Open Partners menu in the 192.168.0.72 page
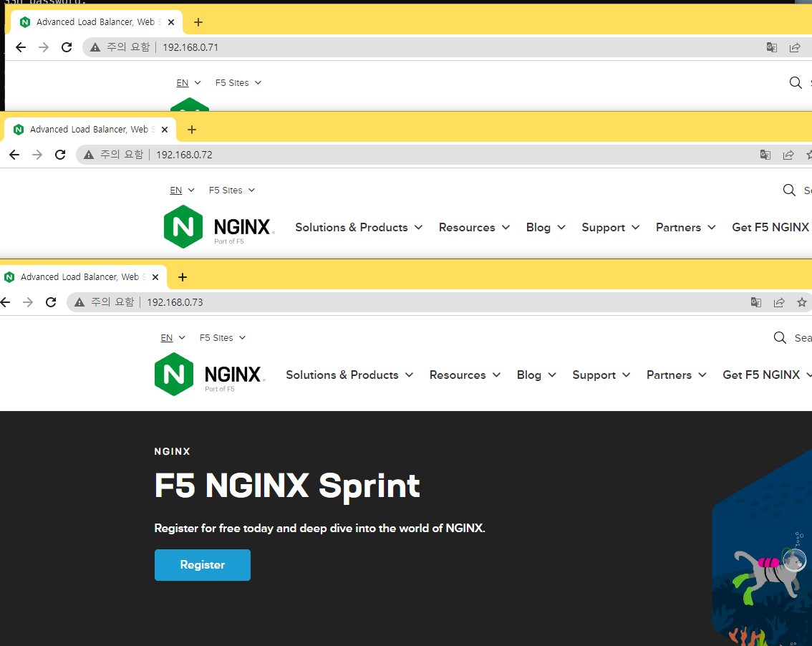Viewport: 812px width, 646px height. pyautogui.click(x=686, y=228)
